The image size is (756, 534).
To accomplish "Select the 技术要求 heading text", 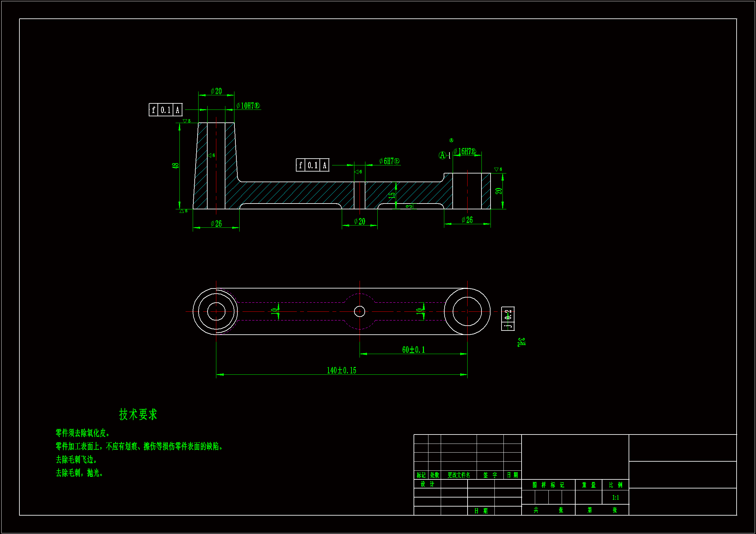I will (138, 414).
